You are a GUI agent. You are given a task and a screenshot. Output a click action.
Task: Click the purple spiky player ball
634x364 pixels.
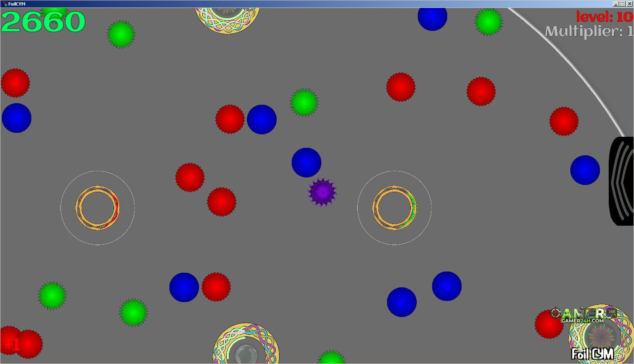pos(322,192)
